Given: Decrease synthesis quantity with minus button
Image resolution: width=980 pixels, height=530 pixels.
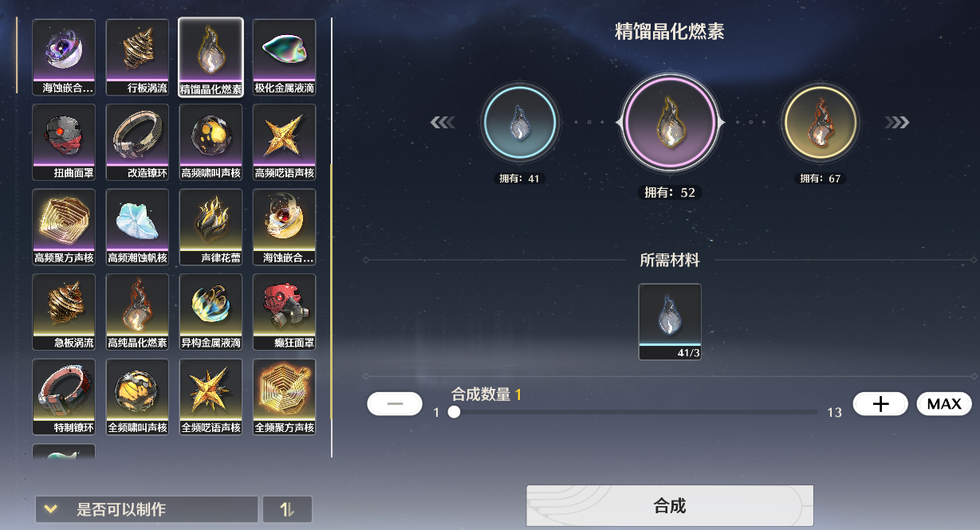Looking at the screenshot, I should pyautogui.click(x=395, y=404).
